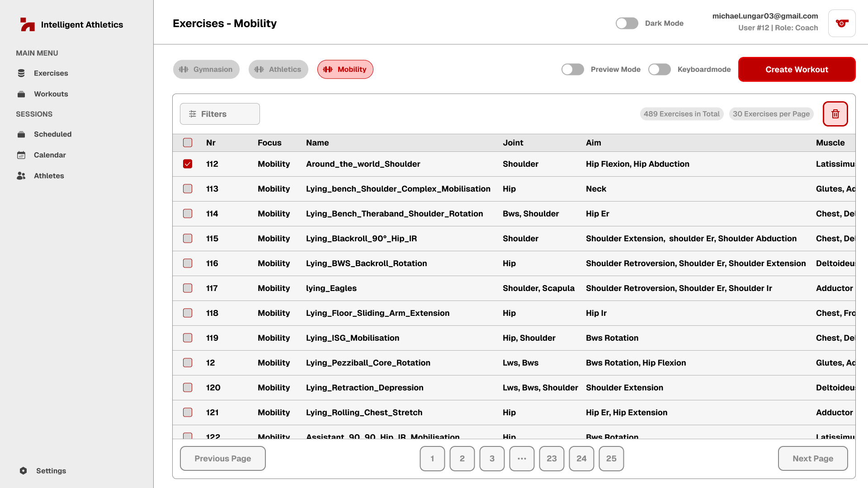Screen dimensions: 868x488
Task: Enable Dark Mode switch
Action: point(627,23)
